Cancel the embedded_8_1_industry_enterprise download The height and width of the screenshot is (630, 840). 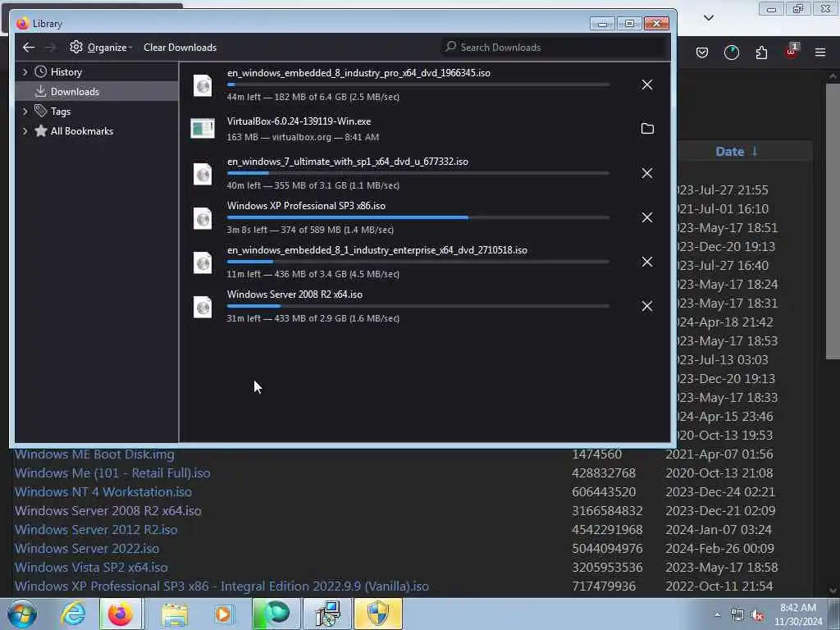coord(647,262)
